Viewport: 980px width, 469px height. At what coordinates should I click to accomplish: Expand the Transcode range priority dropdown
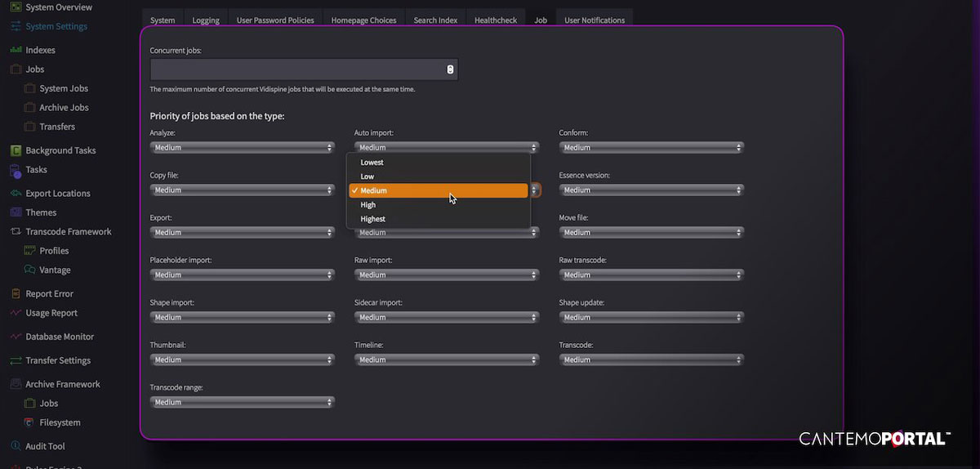coord(242,402)
